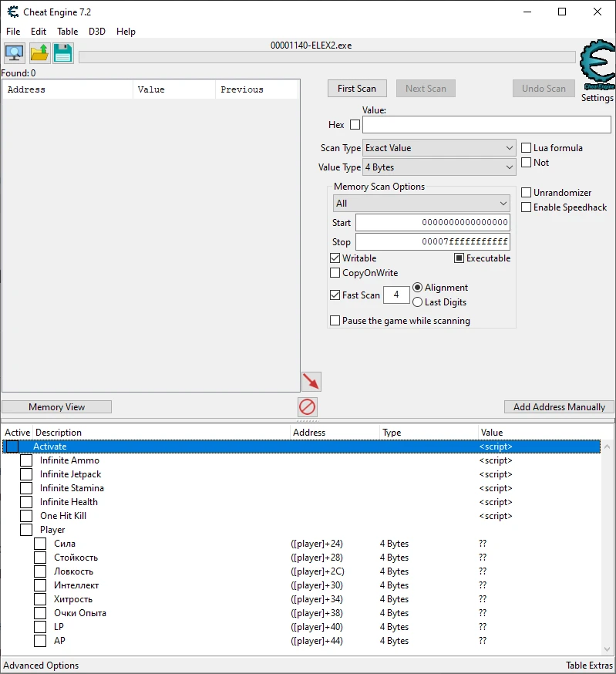Click the Next Scan button

tap(426, 89)
